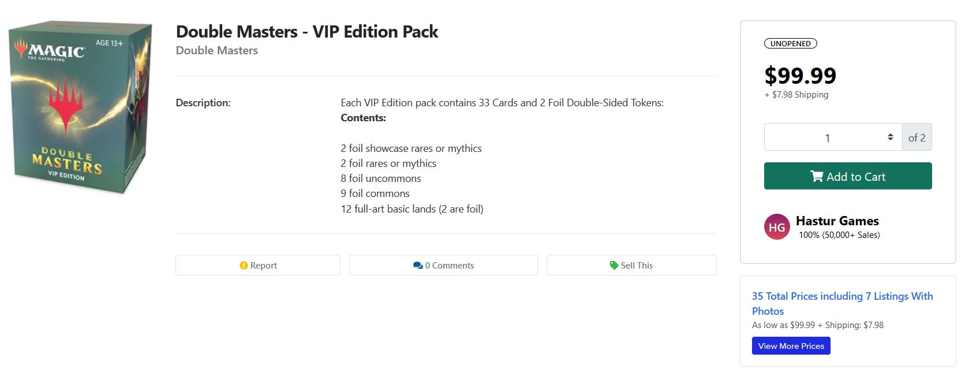The image size is (980, 376).
Task: Open the Hastur Games seller name
Action: [837, 221]
